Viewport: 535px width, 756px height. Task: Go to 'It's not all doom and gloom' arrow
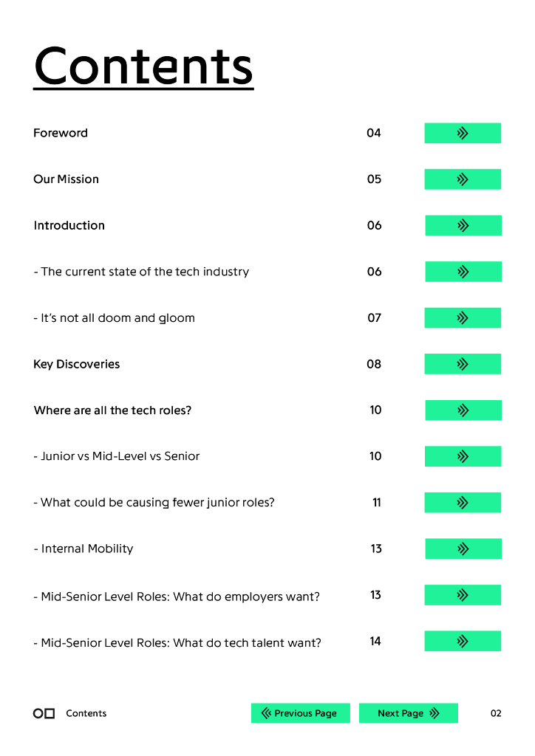[463, 318]
